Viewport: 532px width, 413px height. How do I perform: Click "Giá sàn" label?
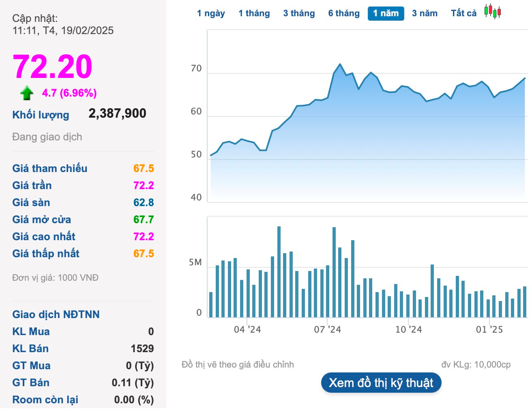31,202
